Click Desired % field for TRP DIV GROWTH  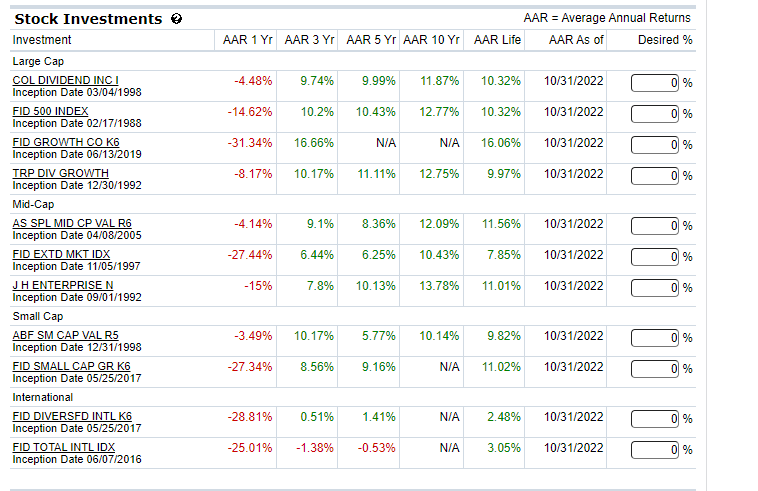tap(655, 175)
